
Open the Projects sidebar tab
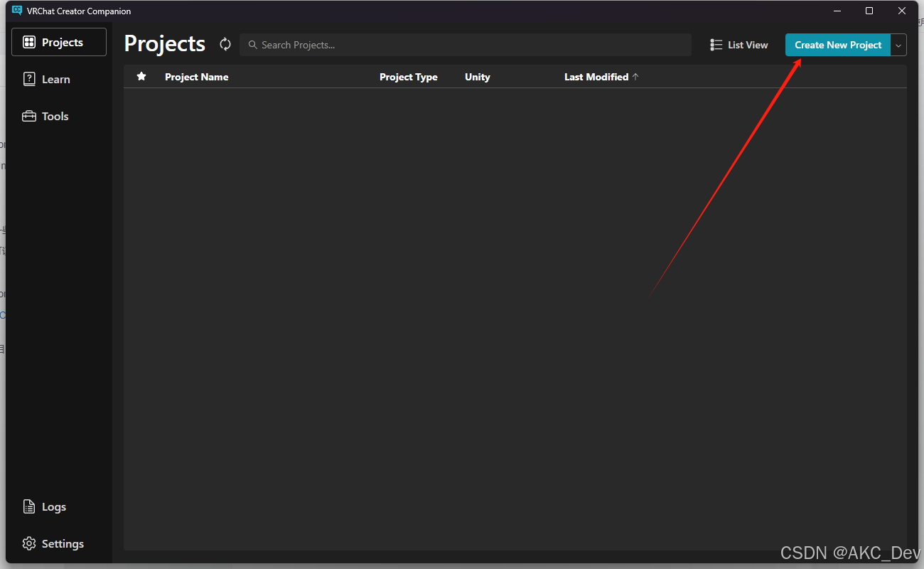point(59,42)
